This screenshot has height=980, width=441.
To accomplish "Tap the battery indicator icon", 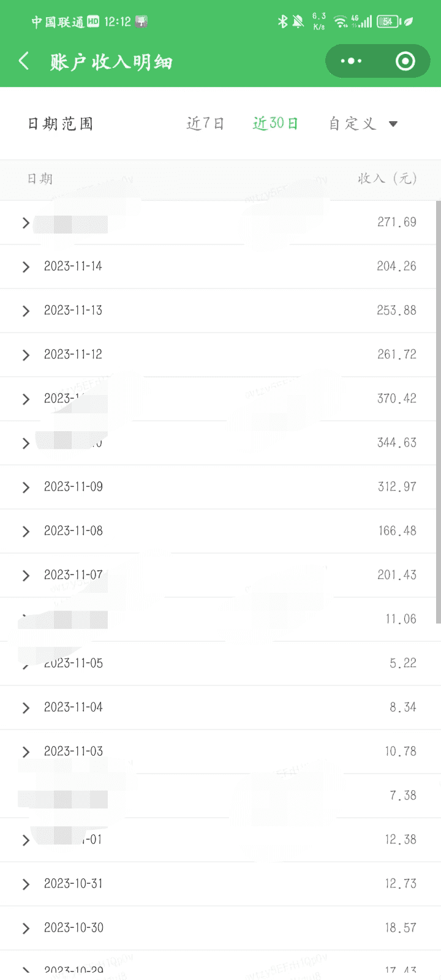I will 388,22.
